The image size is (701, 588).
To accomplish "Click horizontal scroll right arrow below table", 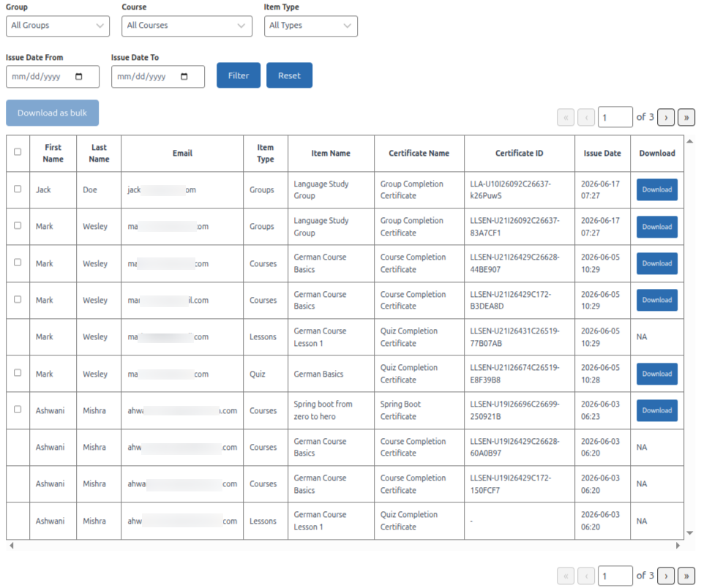I will [678, 546].
